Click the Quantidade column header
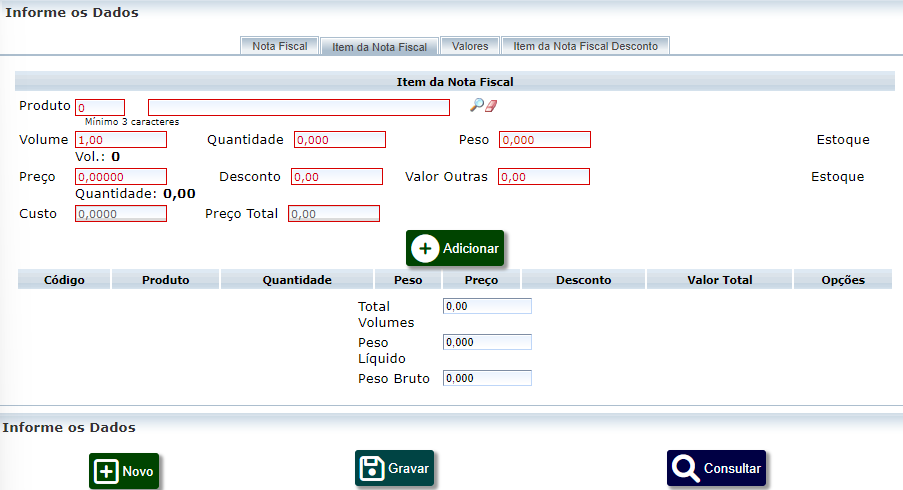The image size is (903, 490). [297, 280]
